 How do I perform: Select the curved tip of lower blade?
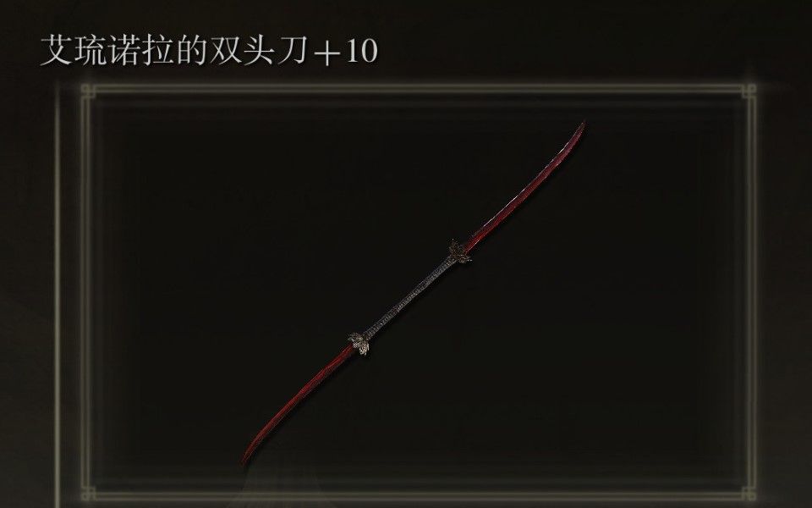point(246,457)
